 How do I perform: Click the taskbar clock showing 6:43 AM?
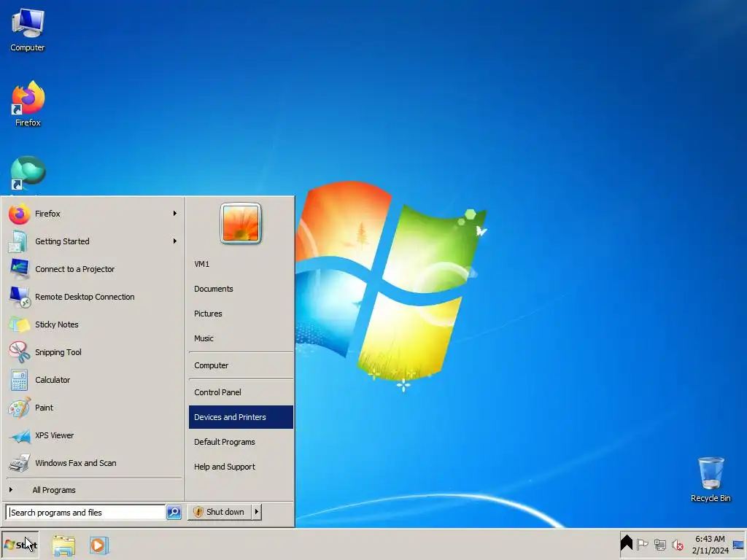[710, 544]
